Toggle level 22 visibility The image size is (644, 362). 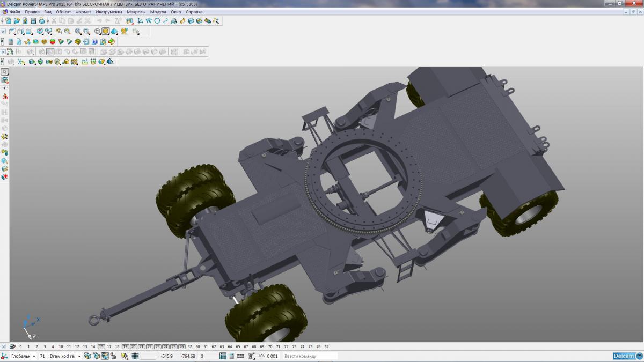[149, 346]
